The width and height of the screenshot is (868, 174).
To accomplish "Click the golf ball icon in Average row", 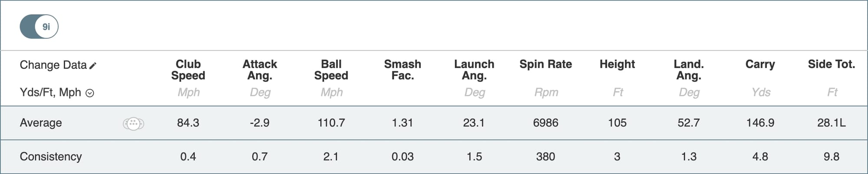I will click(133, 124).
